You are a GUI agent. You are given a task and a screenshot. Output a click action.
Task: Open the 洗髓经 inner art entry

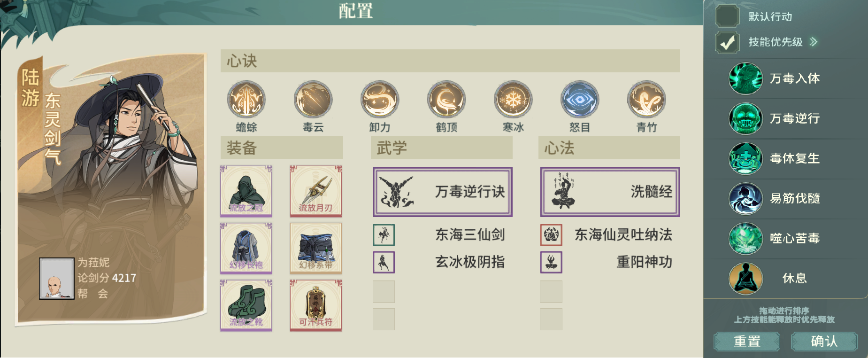pyautogui.click(x=610, y=192)
